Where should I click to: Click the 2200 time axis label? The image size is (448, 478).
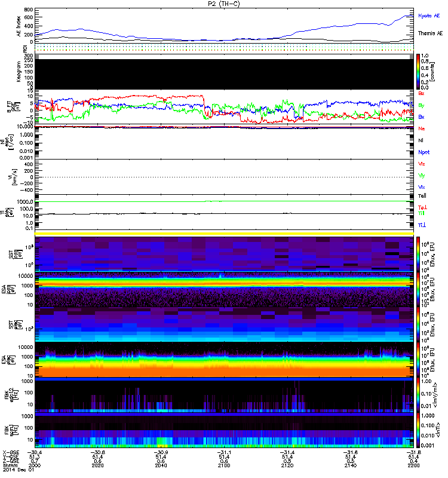413,465
